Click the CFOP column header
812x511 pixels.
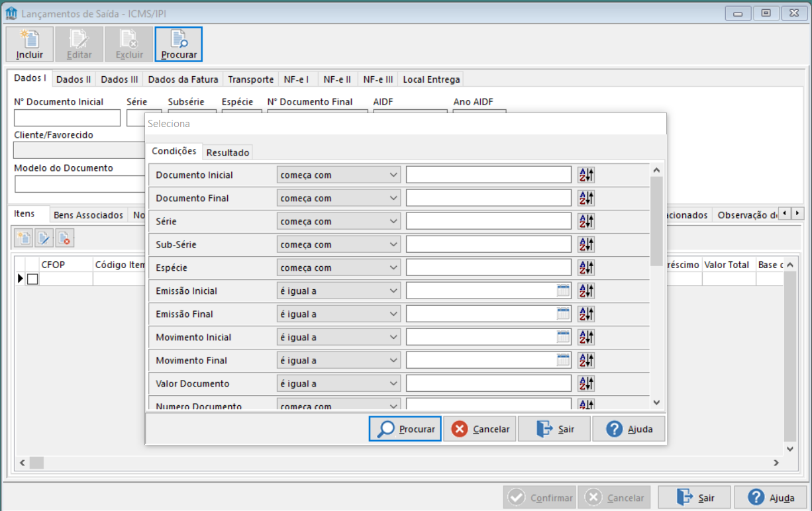click(x=66, y=265)
